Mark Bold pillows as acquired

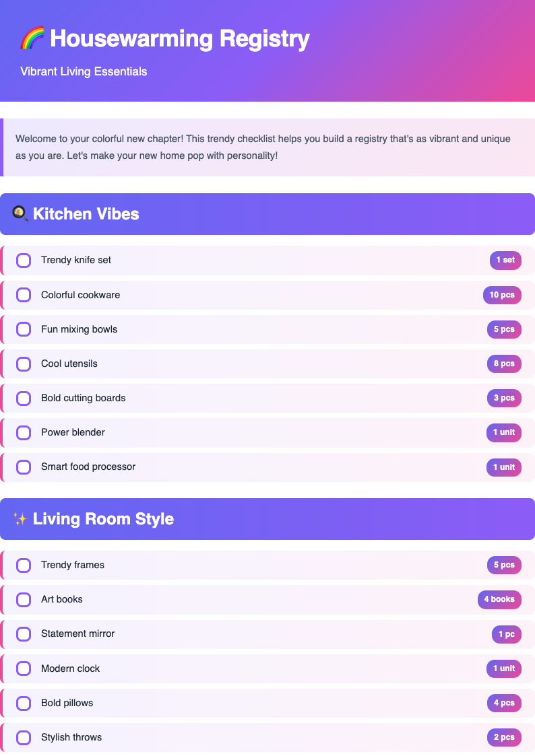pyautogui.click(x=24, y=703)
